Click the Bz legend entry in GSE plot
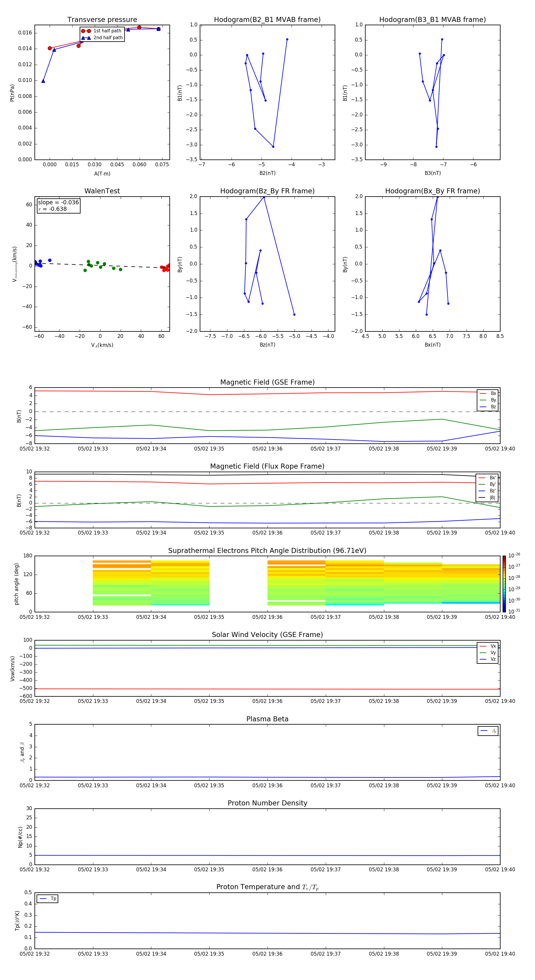This screenshot has height=980, width=535. [x=488, y=407]
